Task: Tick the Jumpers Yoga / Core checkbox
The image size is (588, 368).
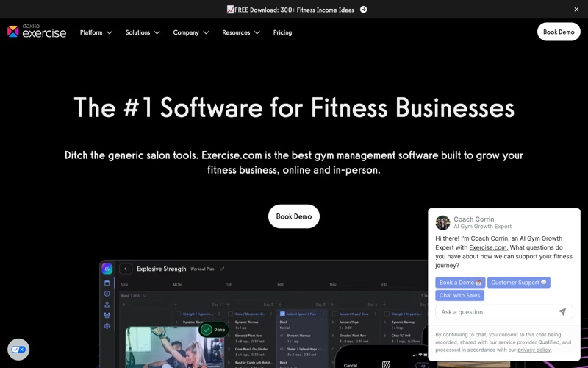Action: 334,314
